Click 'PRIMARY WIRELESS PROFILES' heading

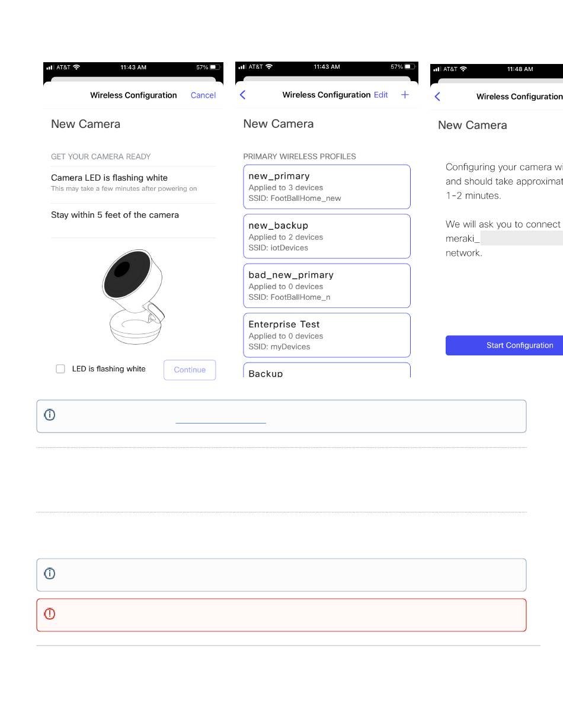pos(299,157)
